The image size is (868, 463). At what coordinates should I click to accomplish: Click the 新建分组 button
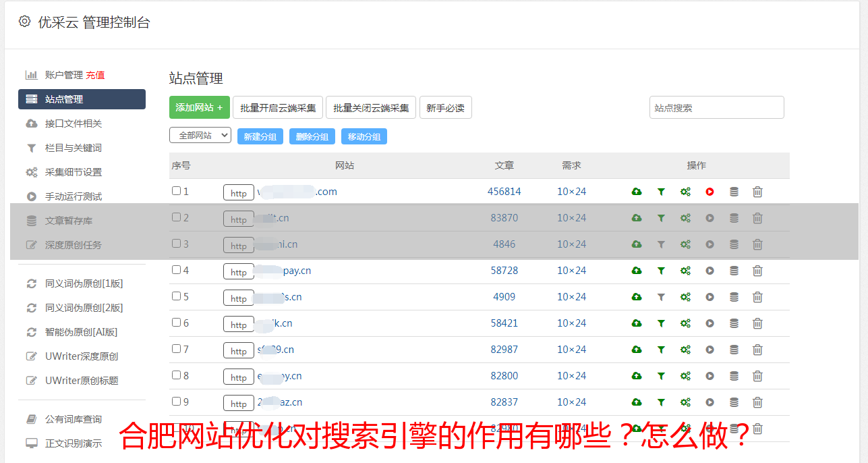(260, 136)
